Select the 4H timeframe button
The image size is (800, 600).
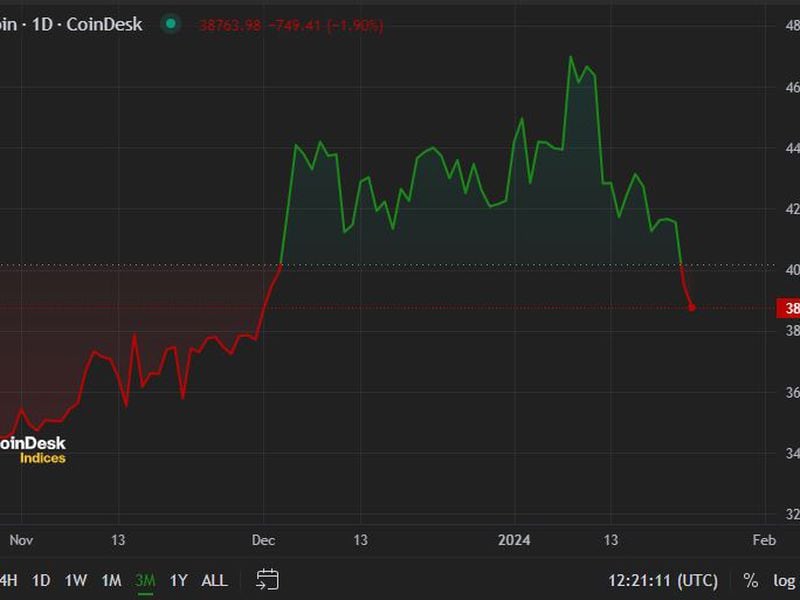pos(8,579)
